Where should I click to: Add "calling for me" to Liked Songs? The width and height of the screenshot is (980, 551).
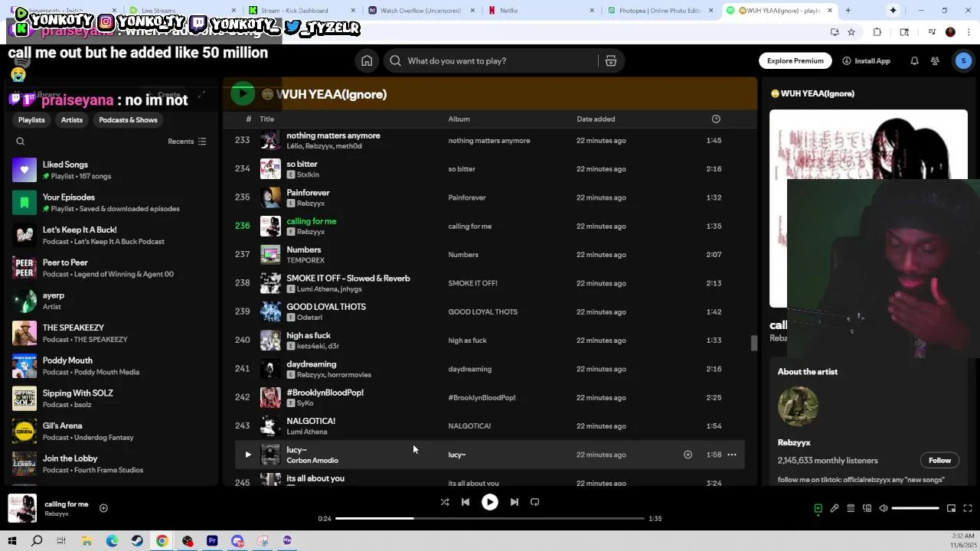[x=103, y=508]
